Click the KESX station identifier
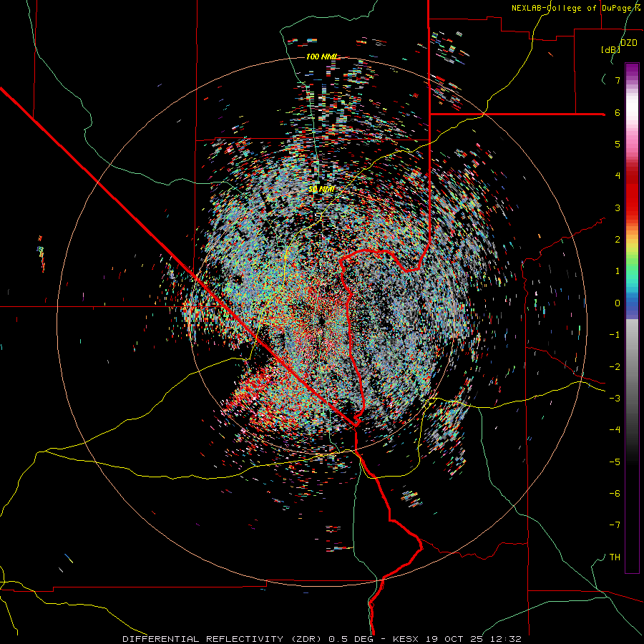 (406, 639)
